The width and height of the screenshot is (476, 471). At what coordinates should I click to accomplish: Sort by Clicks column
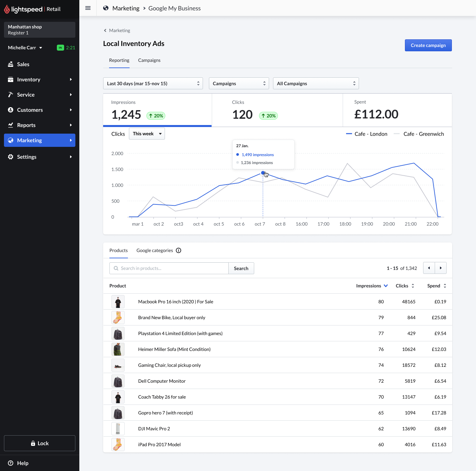[x=405, y=286]
